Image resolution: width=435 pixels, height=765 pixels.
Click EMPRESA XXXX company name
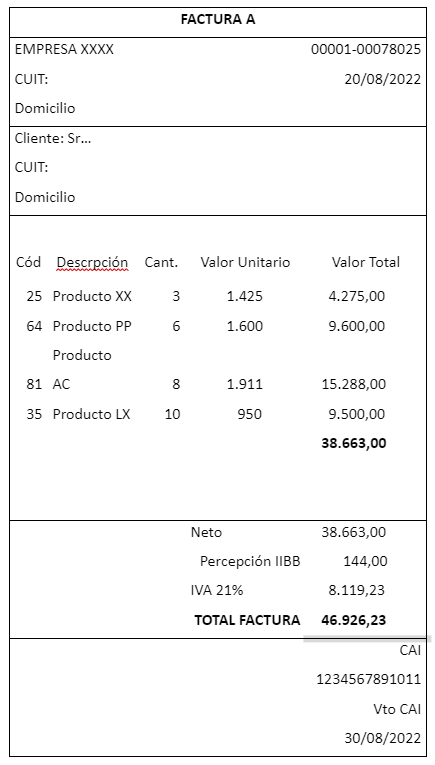64,49
